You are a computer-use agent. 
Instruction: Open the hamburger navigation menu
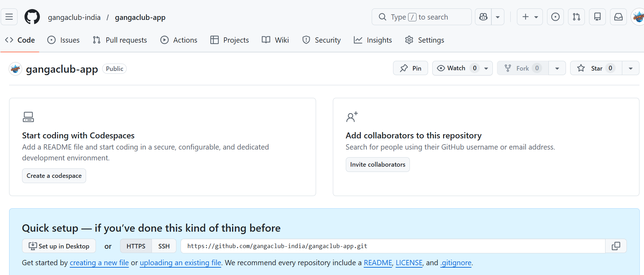(x=9, y=17)
